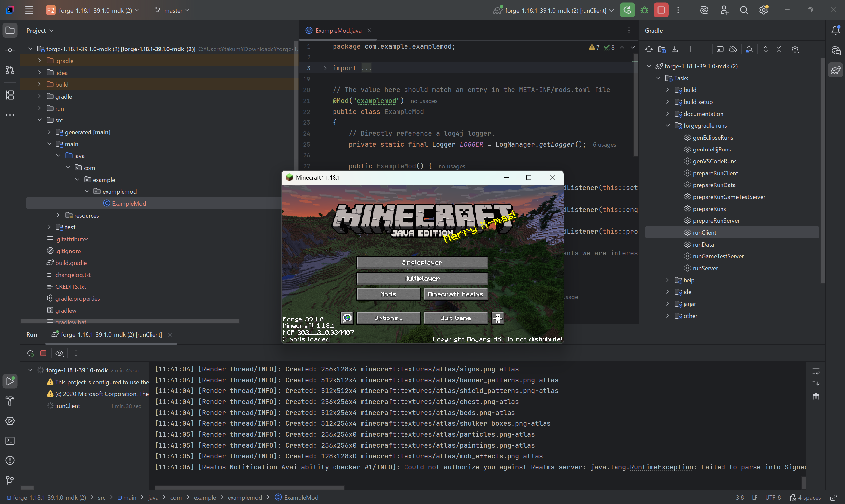Stop the running application with the red square
The height and width of the screenshot is (504, 845).
tap(660, 10)
